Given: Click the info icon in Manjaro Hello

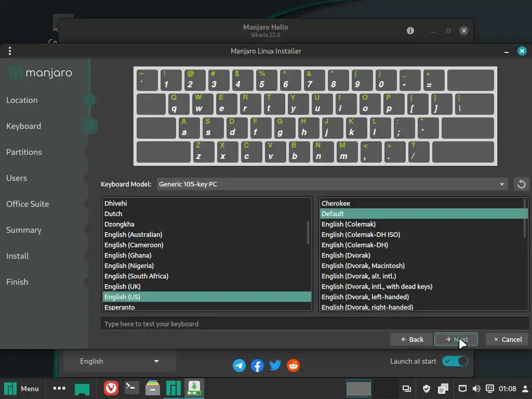Looking at the screenshot, I should 410,31.
